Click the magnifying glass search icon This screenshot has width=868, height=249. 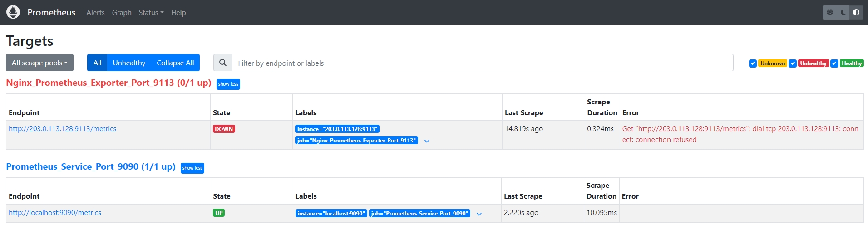(x=223, y=63)
